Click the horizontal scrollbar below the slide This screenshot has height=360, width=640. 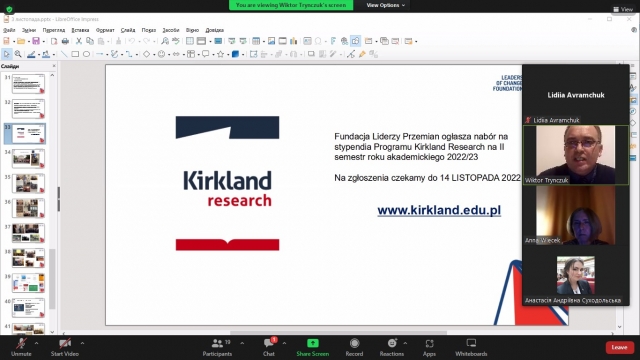point(338,333)
